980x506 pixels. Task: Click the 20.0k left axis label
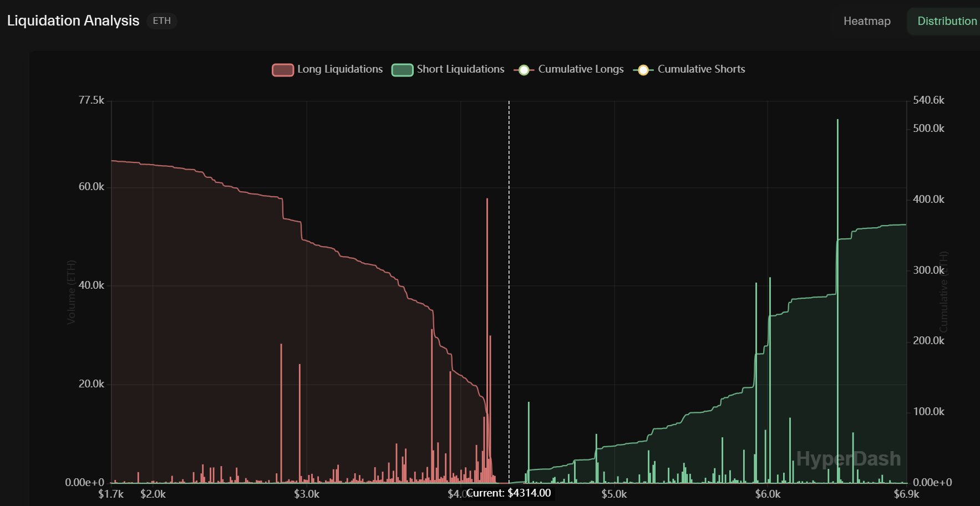tap(92, 384)
